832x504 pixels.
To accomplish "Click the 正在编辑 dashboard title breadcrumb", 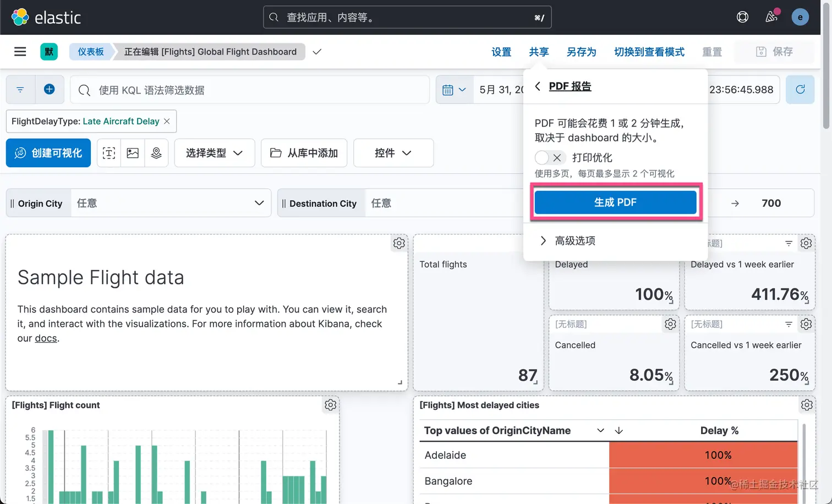I will 210,52.
